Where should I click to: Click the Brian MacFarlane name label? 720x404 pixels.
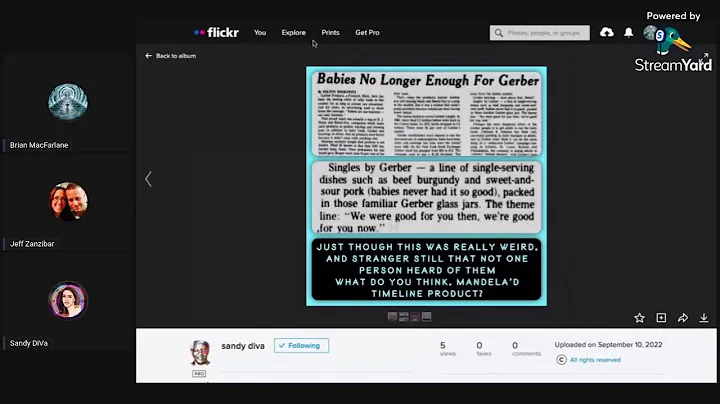click(39, 145)
